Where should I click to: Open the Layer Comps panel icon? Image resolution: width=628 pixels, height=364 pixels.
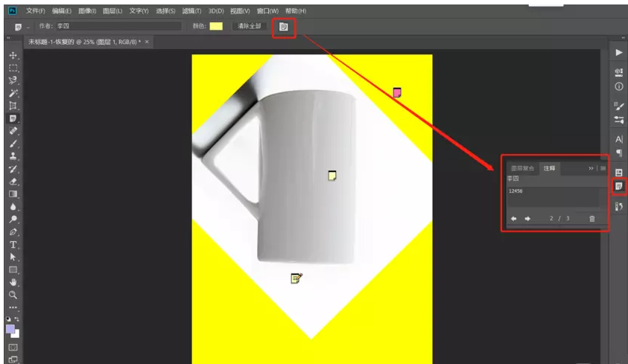(619, 173)
